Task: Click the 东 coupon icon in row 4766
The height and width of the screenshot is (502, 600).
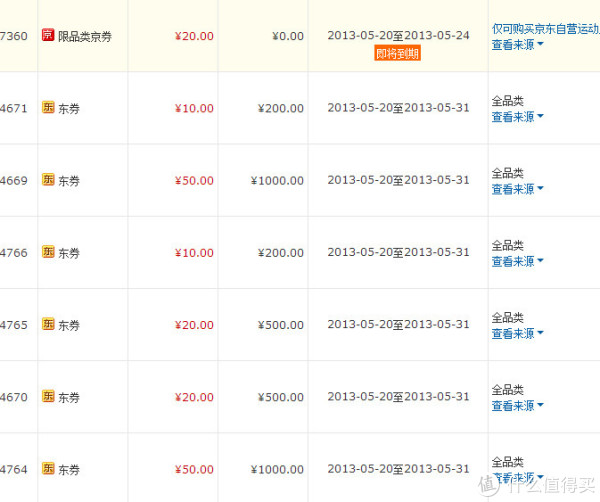Action: coord(48,252)
